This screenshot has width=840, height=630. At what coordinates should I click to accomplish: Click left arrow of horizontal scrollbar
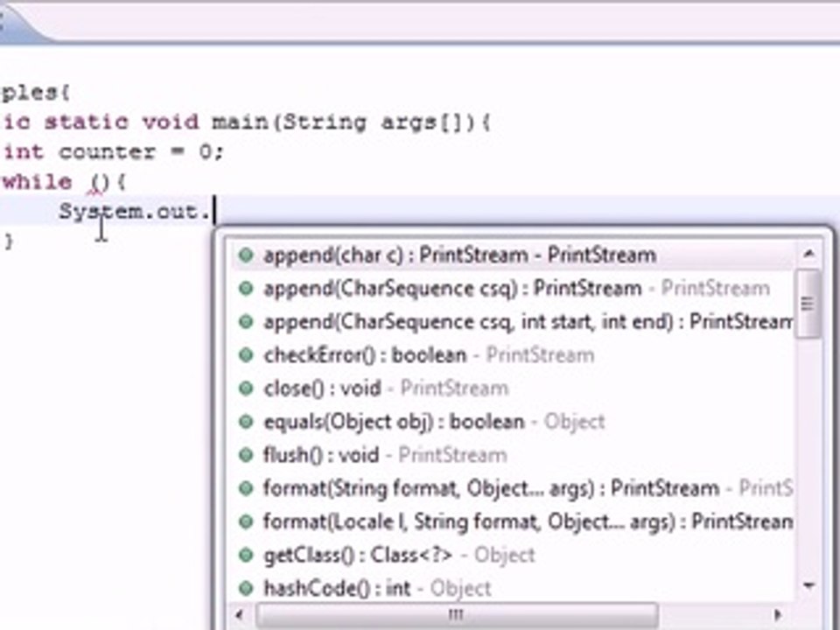(x=240, y=614)
